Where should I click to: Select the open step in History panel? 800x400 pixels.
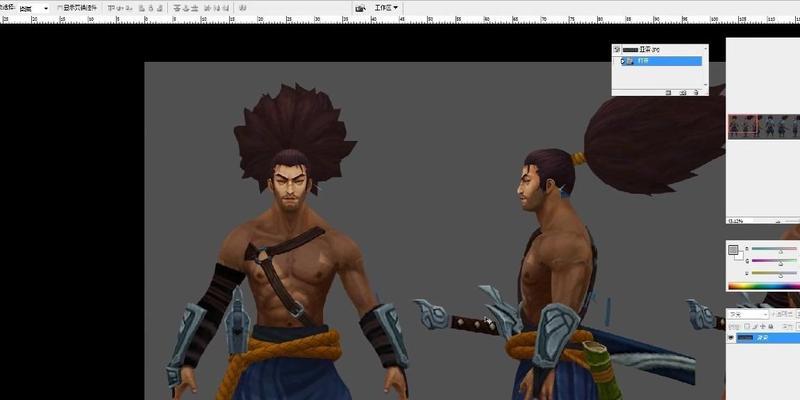(661, 61)
